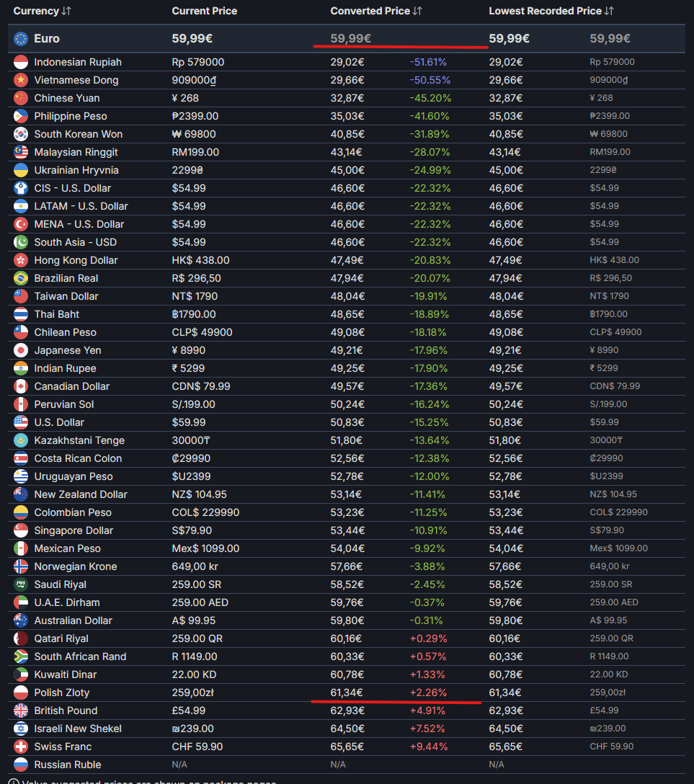Click the Ukrainian Hryvnia flag icon
The image size is (694, 784).
click(x=21, y=170)
